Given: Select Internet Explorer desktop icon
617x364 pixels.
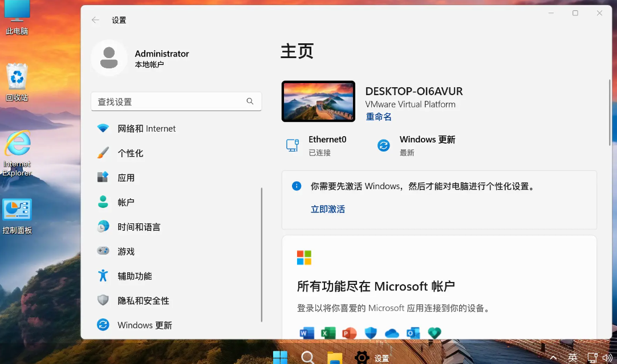Looking at the screenshot, I should coord(17,154).
